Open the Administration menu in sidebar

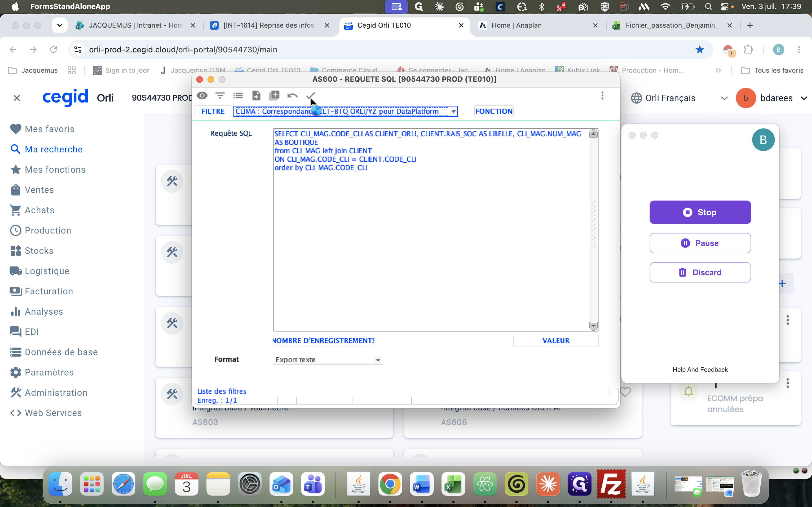point(56,392)
